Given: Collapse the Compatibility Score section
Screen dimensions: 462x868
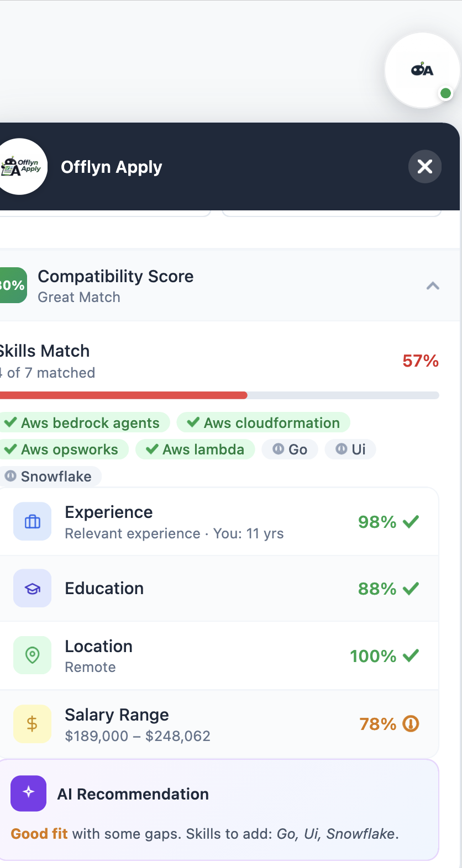Looking at the screenshot, I should pyautogui.click(x=433, y=285).
